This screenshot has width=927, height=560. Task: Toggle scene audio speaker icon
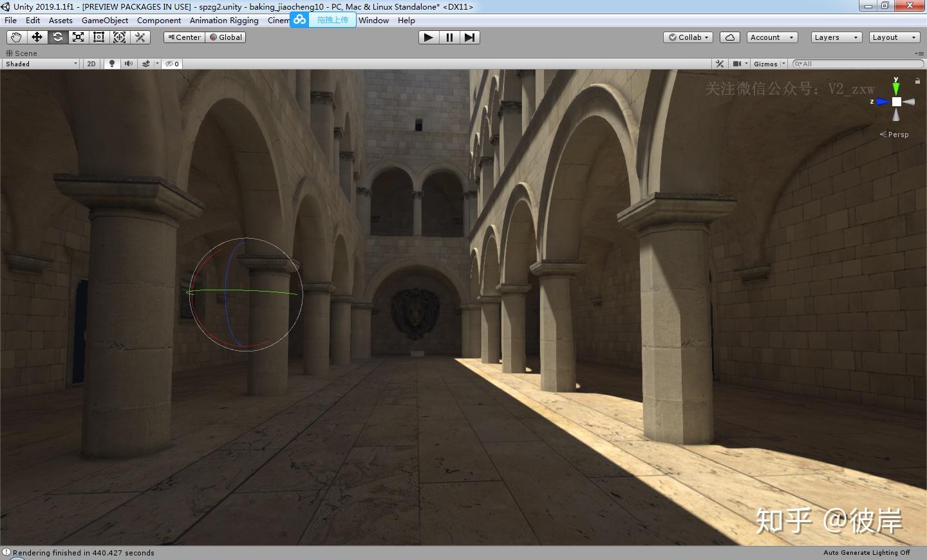[129, 64]
